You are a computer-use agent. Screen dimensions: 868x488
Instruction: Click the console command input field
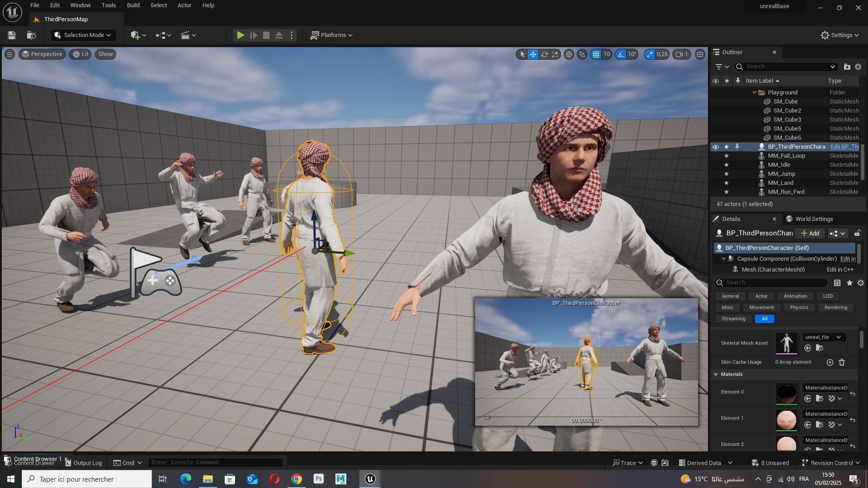click(x=216, y=463)
